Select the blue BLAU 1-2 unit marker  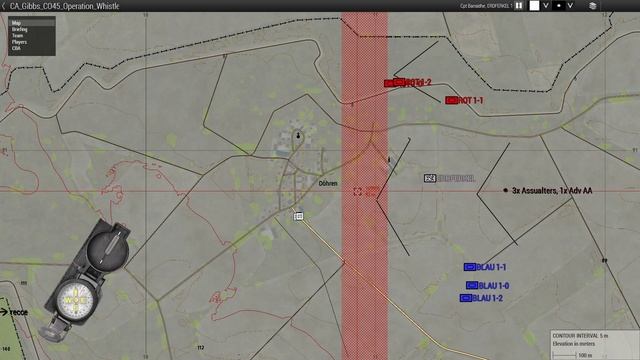[466, 298]
